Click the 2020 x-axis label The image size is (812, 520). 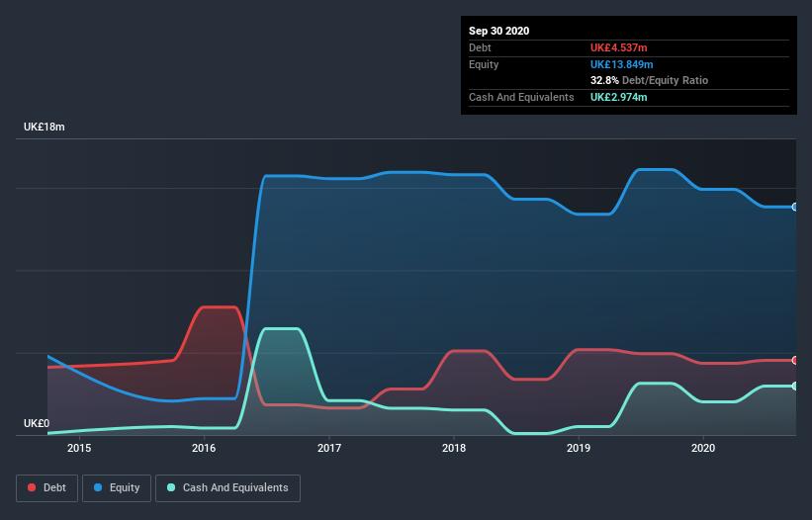pos(703,448)
